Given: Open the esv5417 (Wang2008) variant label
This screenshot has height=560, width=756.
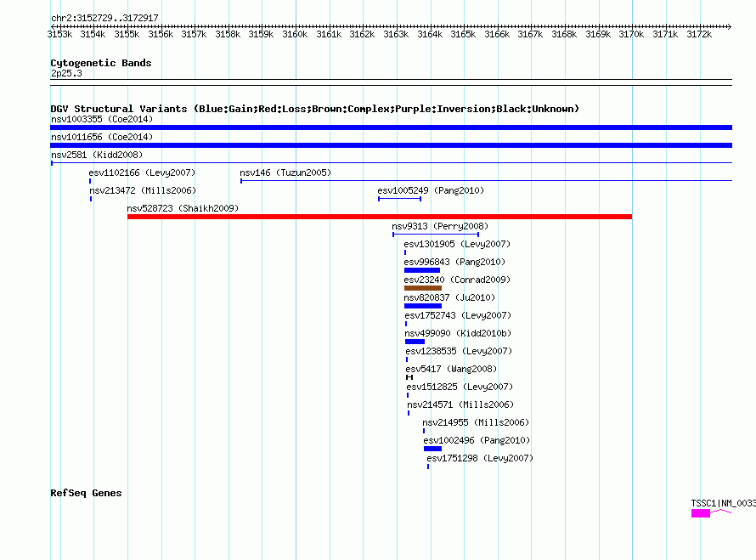Looking at the screenshot, I should tap(450, 369).
